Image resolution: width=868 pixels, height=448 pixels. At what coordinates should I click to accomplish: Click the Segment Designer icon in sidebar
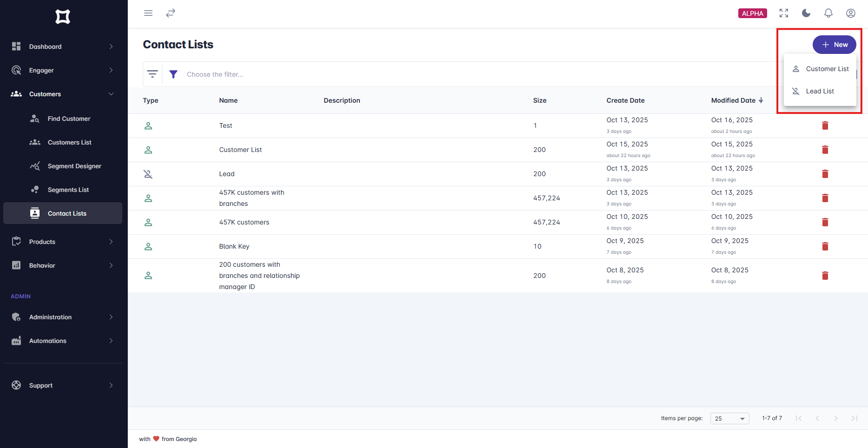tap(34, 166)
